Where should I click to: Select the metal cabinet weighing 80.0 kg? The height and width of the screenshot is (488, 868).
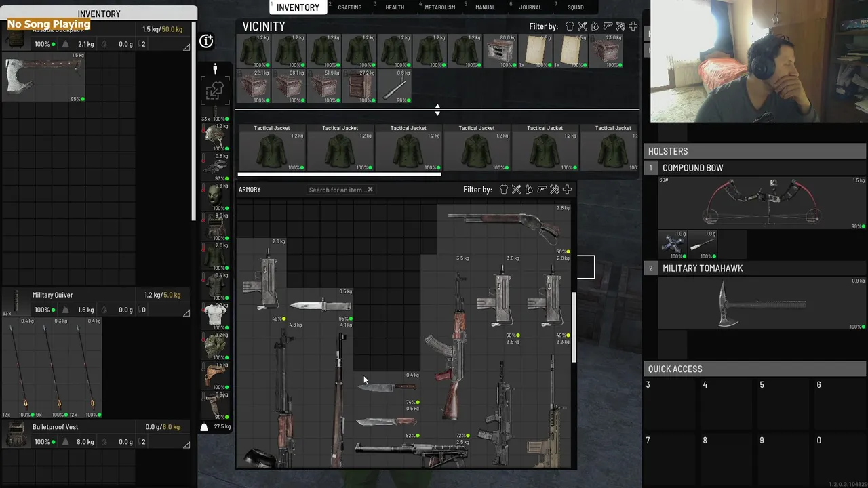point(501,51)
